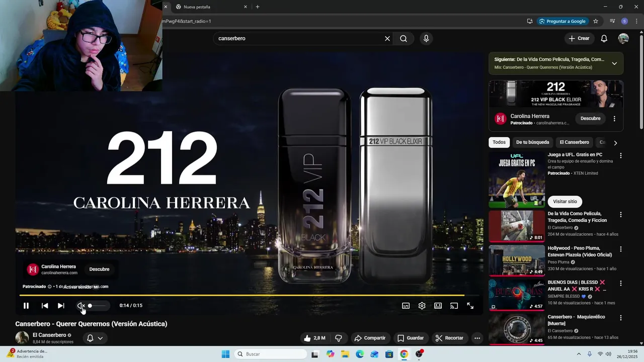Select the El Canserbero filter chip

coord(574,142)
